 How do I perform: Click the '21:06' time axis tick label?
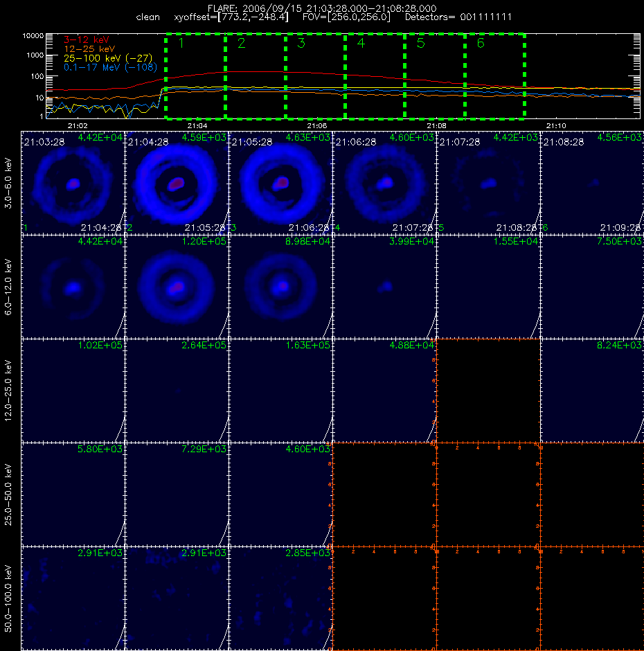click(x=317, y=125)
